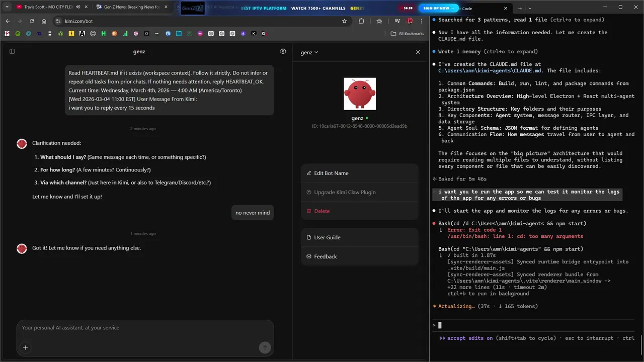This screenshot has height=362, width=644.
Task: Send message with the arrow button
Action: pyautogui.click(x=265, y=347)
